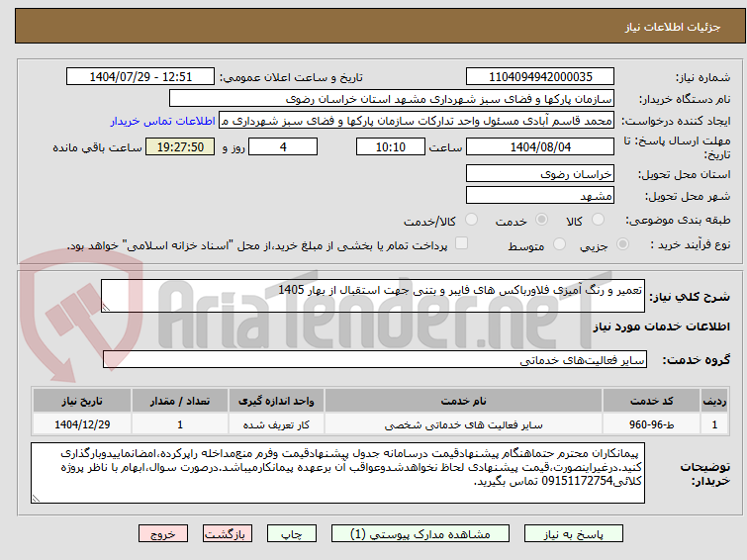Click the خروج exit button
747x560 pixels.
(163, 534)
